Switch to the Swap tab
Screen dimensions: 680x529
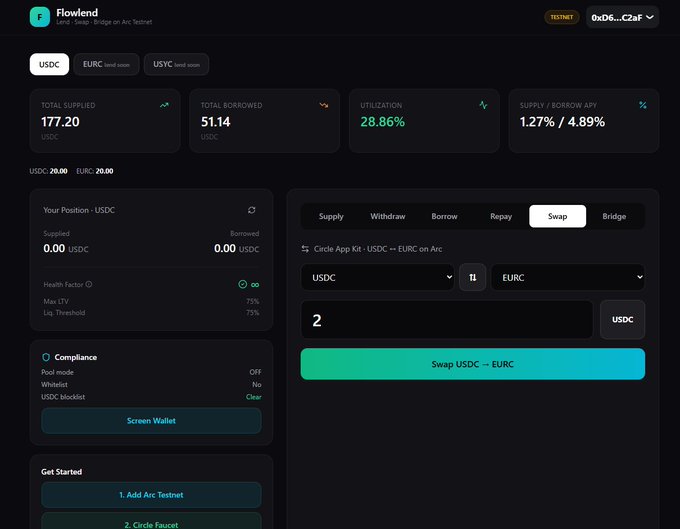558,216
